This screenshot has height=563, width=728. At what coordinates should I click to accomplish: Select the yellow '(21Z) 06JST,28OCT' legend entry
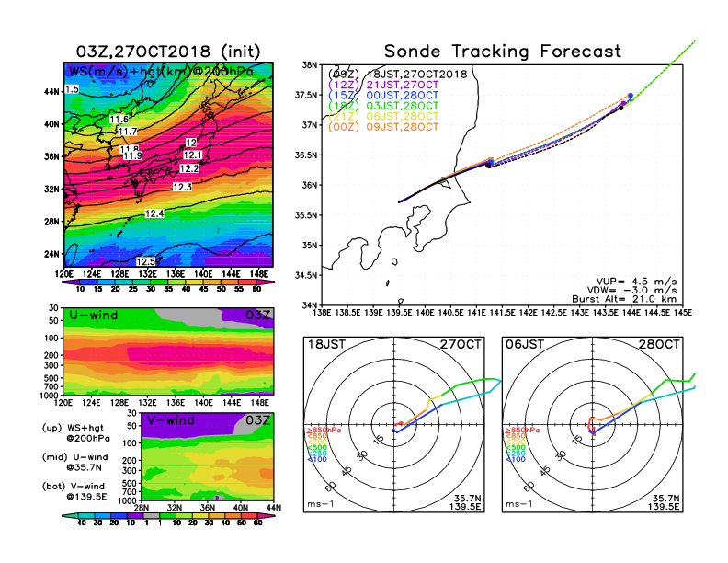[x=383, y=116]
